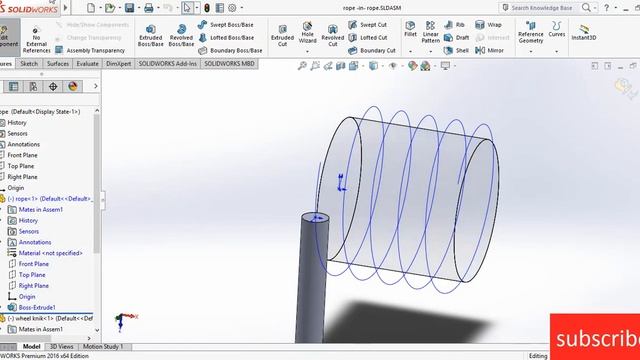Open the Hole Wizard
Viewport: 640px width, 360px height.
[307, 32]
